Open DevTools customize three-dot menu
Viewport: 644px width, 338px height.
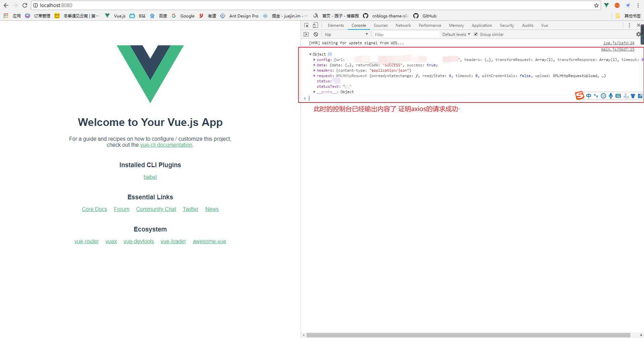pyautogui.click(x=629, y=25)
